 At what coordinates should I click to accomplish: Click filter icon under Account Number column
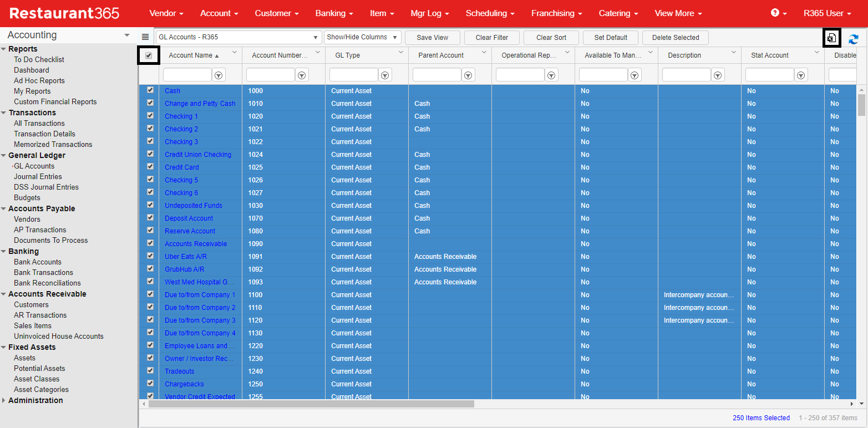click(x=302, y=75)
